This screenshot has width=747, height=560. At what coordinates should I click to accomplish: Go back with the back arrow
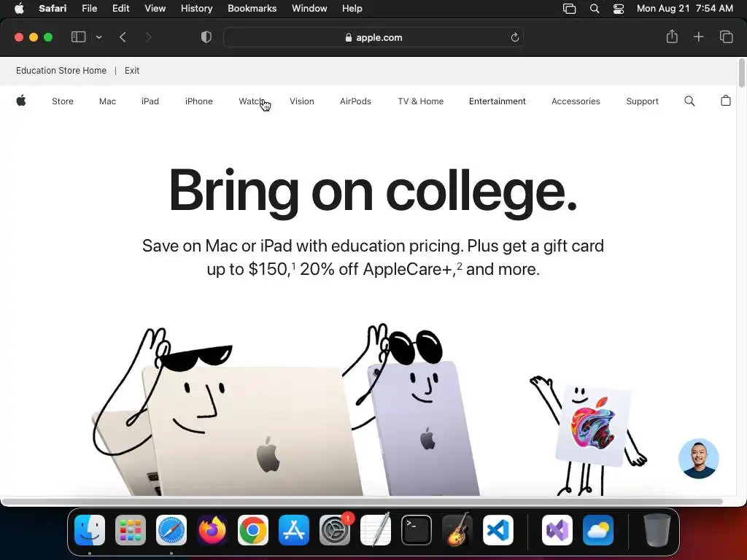coord(123,37)
